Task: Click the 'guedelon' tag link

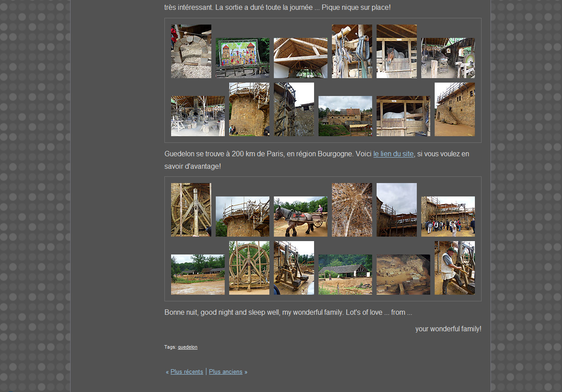Action: click(x=187, y=347)
